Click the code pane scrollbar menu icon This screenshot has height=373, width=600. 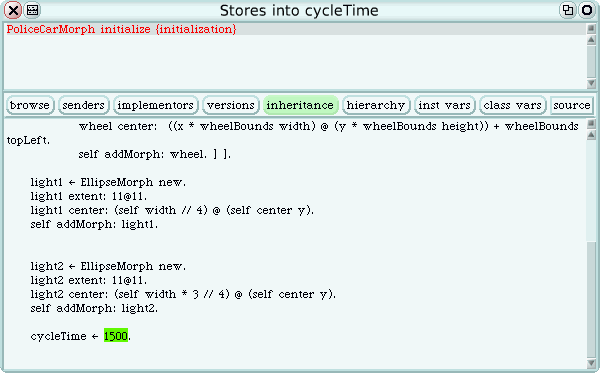(x=591, y=123)
